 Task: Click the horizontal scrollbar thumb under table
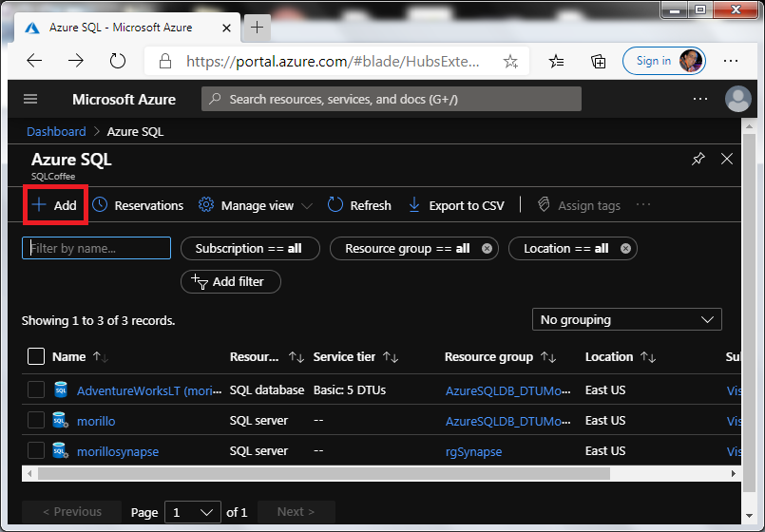(324, 473)
